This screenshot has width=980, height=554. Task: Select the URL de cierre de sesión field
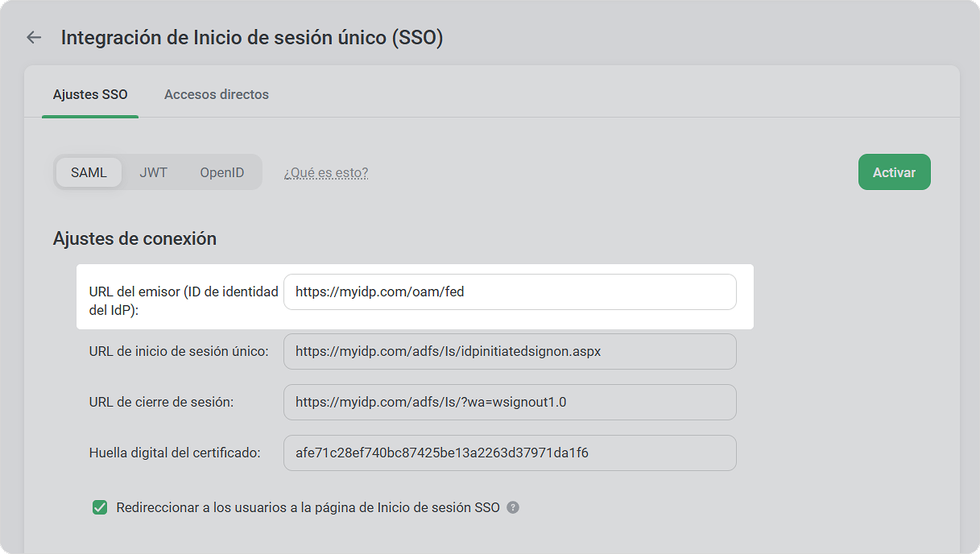click(x=510, y=402)
